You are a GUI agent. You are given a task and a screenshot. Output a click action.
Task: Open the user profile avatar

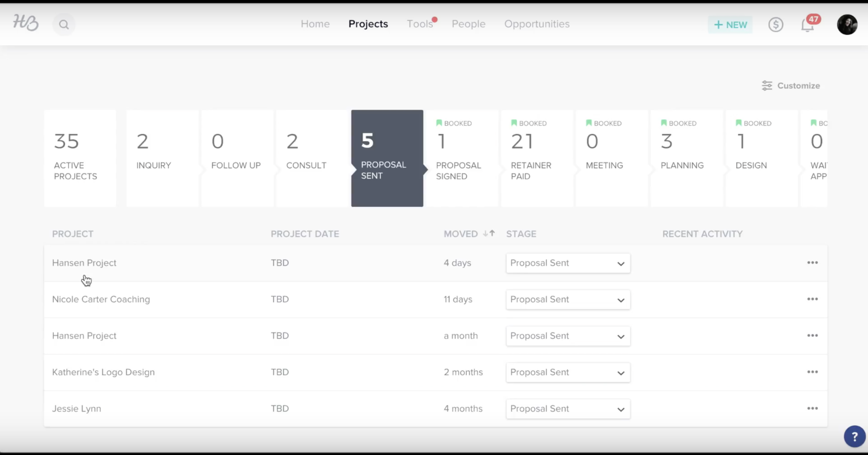[x=847, y=24]
